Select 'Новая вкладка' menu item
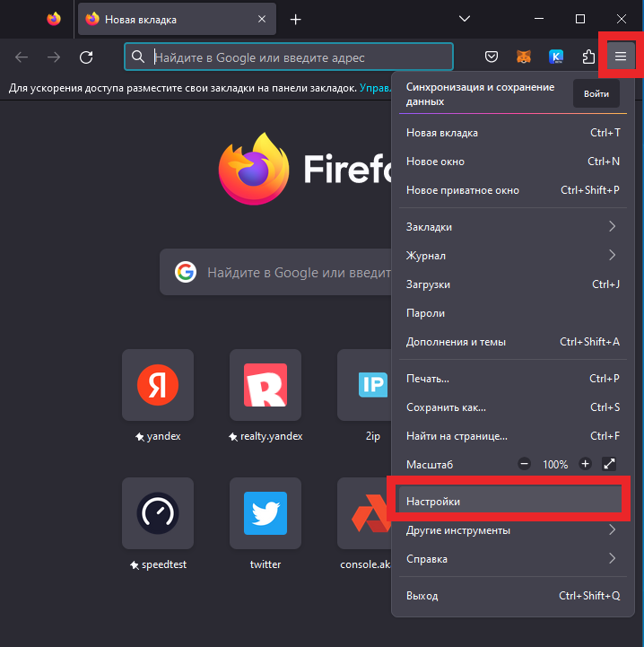 pos(513,133)
